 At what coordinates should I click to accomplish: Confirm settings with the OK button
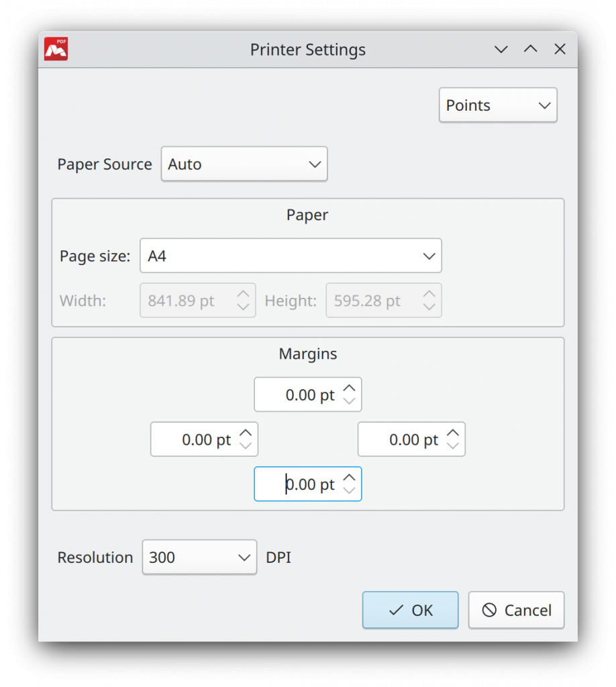410,610
